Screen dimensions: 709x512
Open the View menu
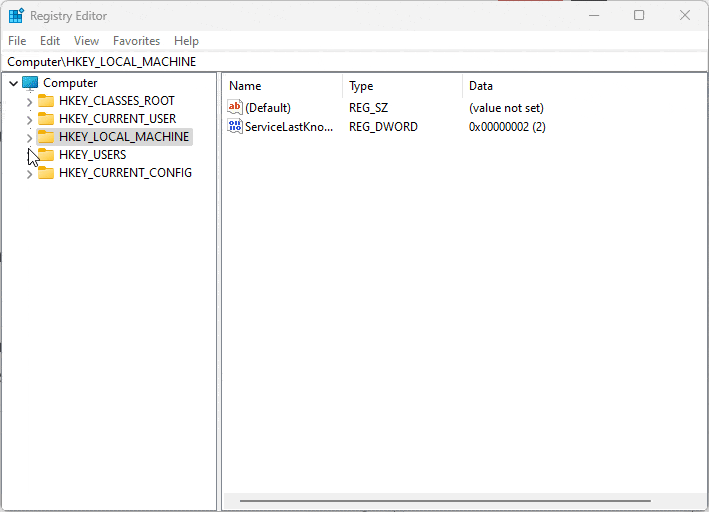86,41
